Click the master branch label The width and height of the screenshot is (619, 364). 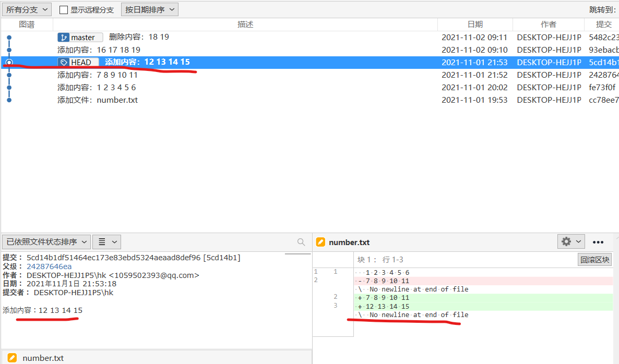tap(80, 37)
